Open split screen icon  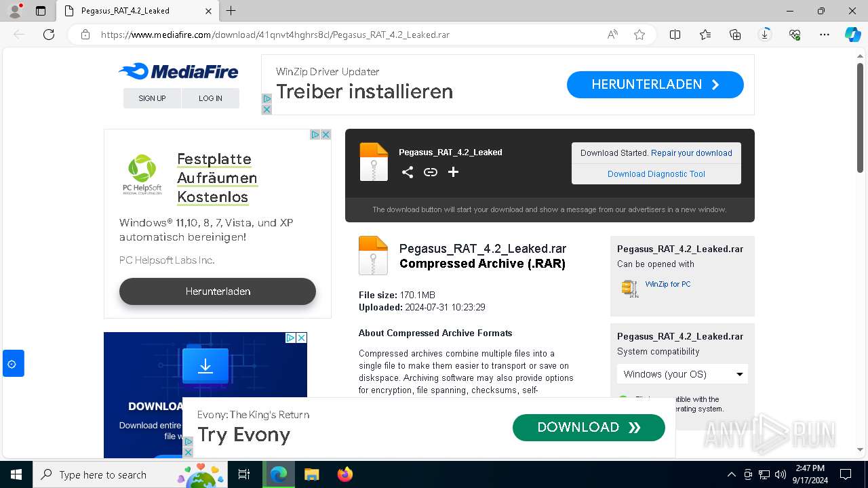click(675, 35)
